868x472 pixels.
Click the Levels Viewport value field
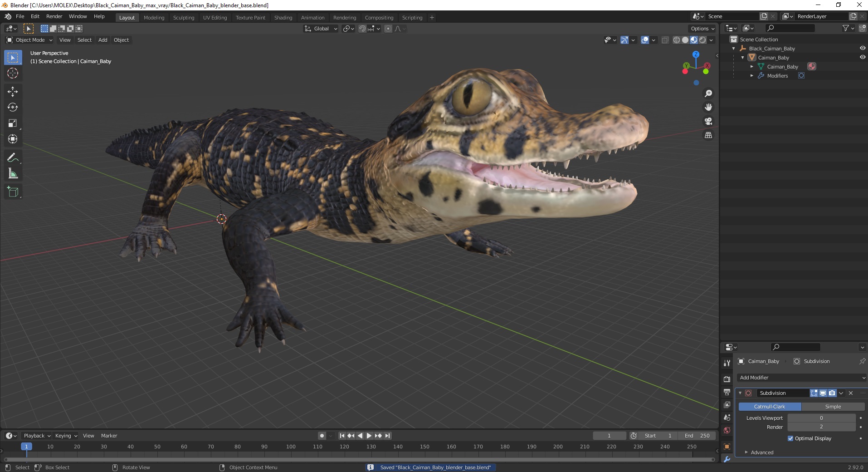pos(821,418)
